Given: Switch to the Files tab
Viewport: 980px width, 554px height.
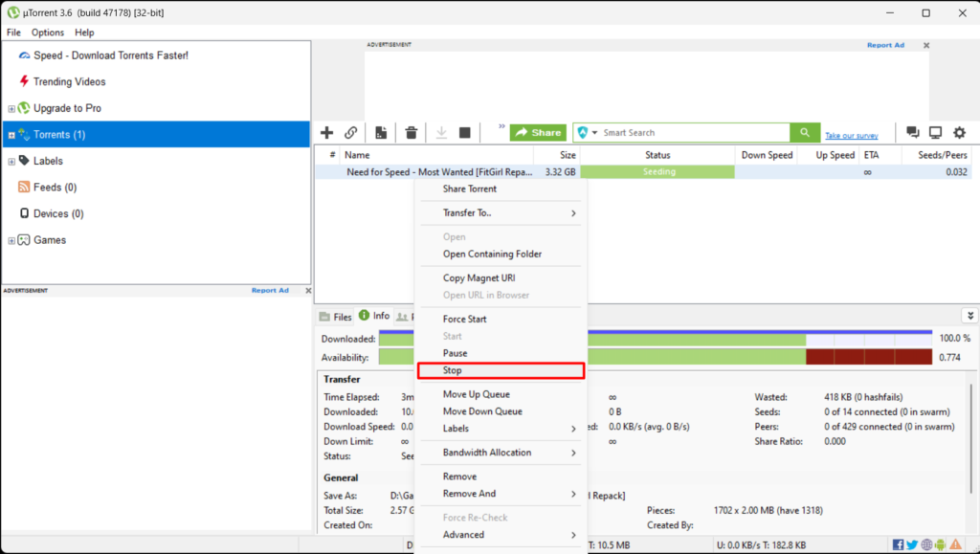Looking at the screenshot, I should pyautogui.click(x=336, y=317).
